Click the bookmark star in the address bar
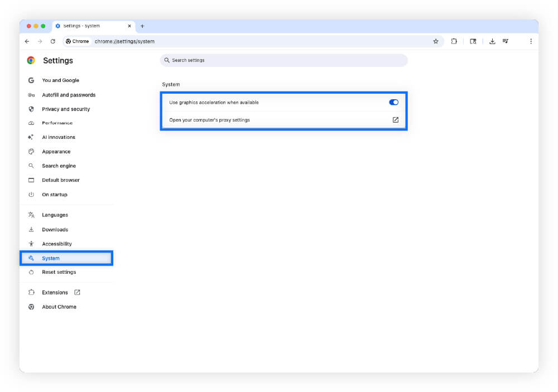Viewport: 558px width, 392px height. pyautogui.click(x=435, y=41)
